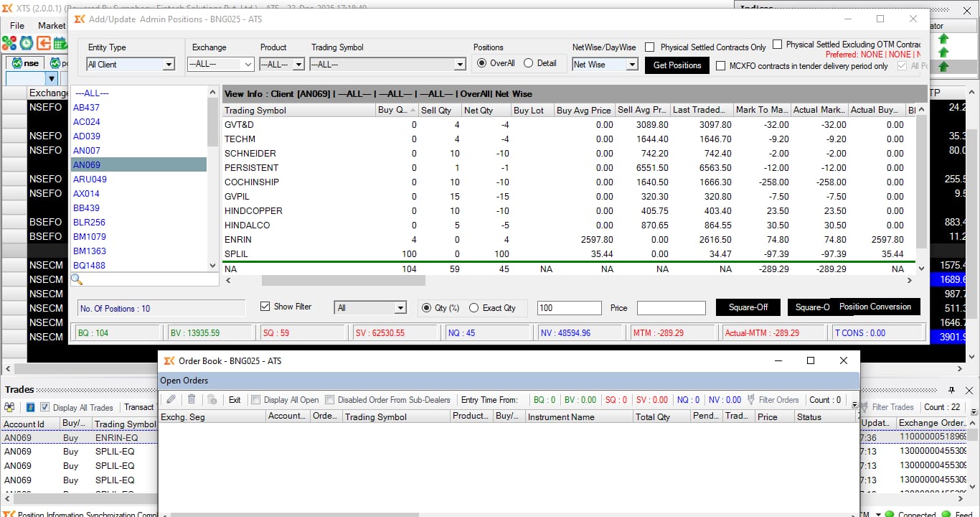Open the market watch dropdown under nse tab
This screenshot has width=980, height=517.
point(52,78)
